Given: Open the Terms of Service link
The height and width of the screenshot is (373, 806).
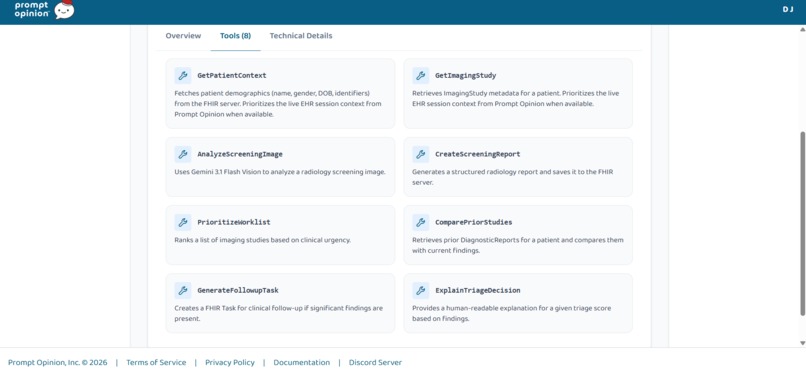Looking at the screenshot, I should (156, 363).
